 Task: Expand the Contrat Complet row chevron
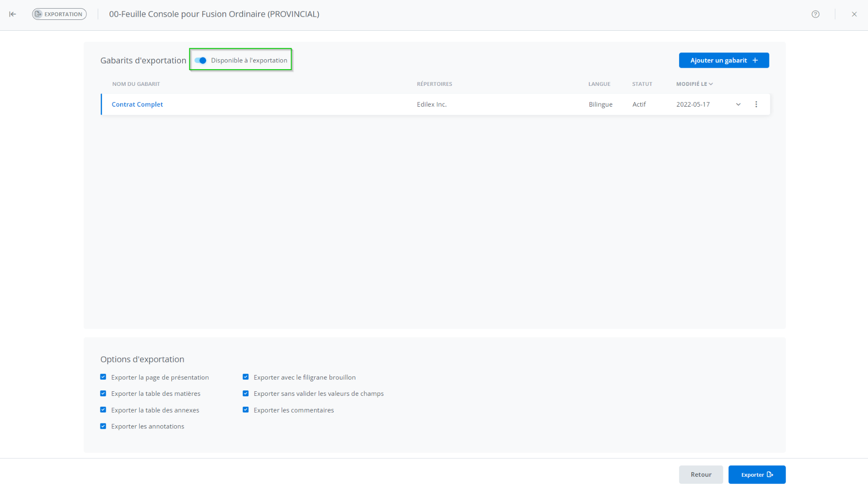click(x=738, y=104)
